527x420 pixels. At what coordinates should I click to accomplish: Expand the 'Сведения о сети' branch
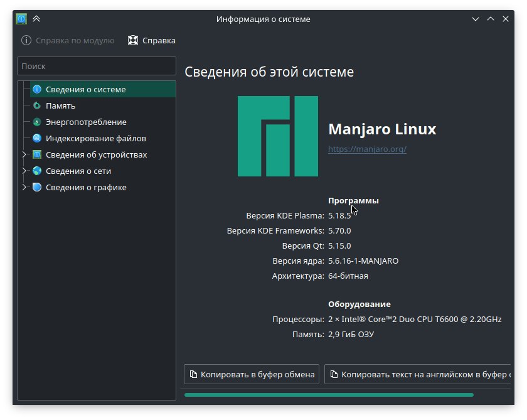point(24,171)
